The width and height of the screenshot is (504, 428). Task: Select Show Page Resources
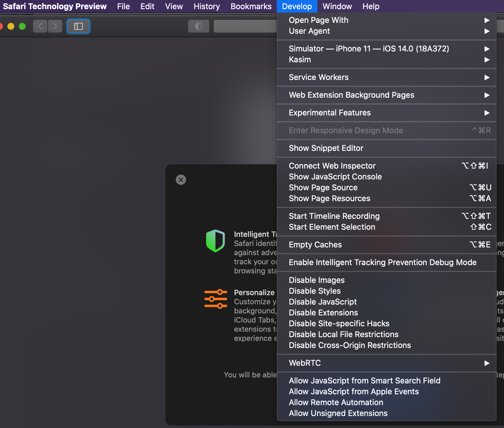point(387,198)
